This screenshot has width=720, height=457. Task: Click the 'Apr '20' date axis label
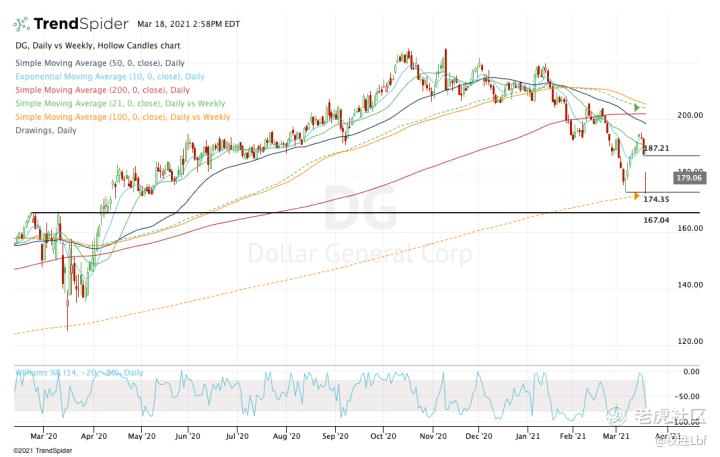94,435
